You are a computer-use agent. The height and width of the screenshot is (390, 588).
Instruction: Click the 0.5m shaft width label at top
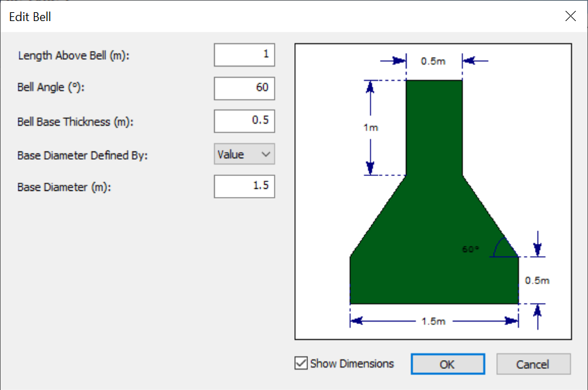click(433, 61)
